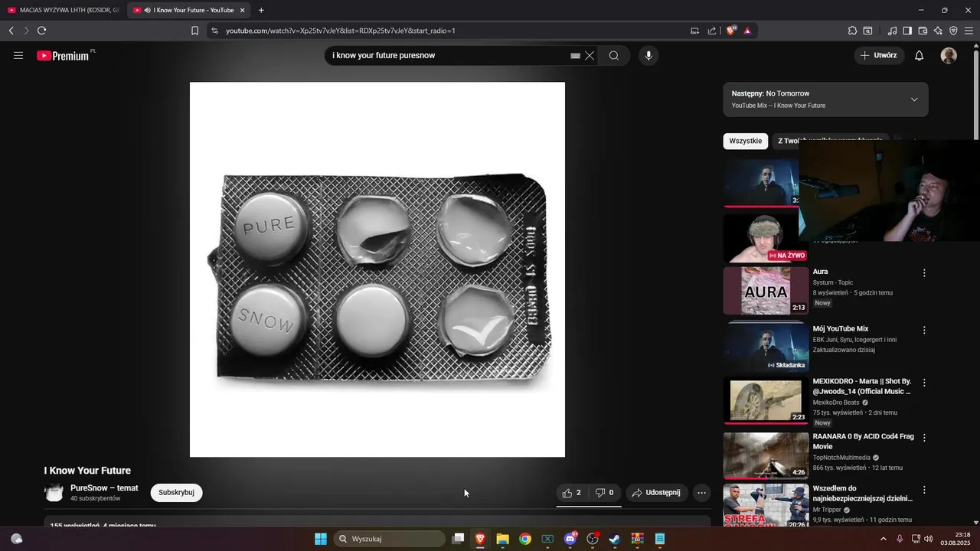Click the browser address bar URL

341,31
